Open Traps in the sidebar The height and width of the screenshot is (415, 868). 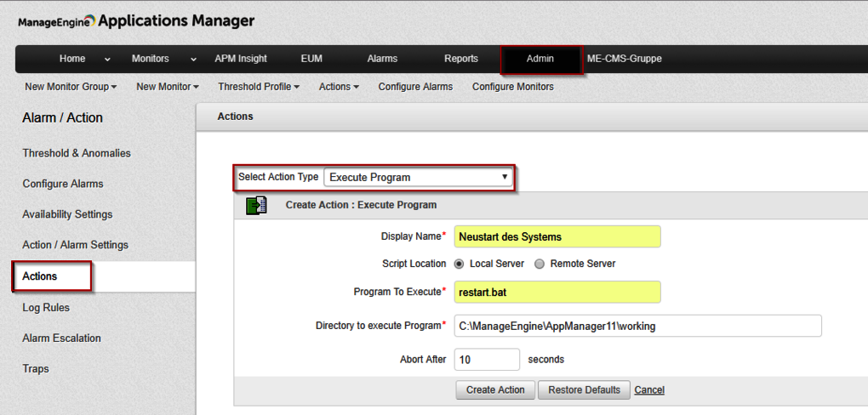click(36, 368)
